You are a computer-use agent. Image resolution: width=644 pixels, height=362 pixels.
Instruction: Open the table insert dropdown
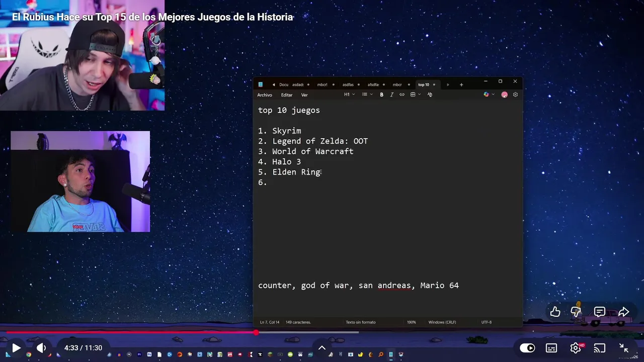415,95
